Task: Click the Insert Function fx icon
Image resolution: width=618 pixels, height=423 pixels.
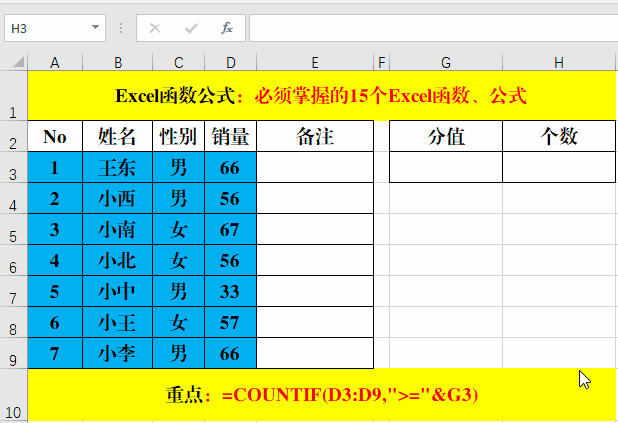Action: click(x=227, y=28)
